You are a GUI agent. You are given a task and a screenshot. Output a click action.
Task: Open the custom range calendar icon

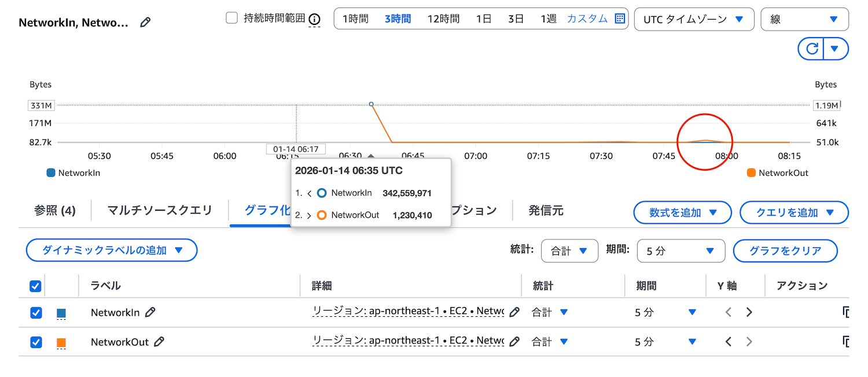(x=620, y=19)
